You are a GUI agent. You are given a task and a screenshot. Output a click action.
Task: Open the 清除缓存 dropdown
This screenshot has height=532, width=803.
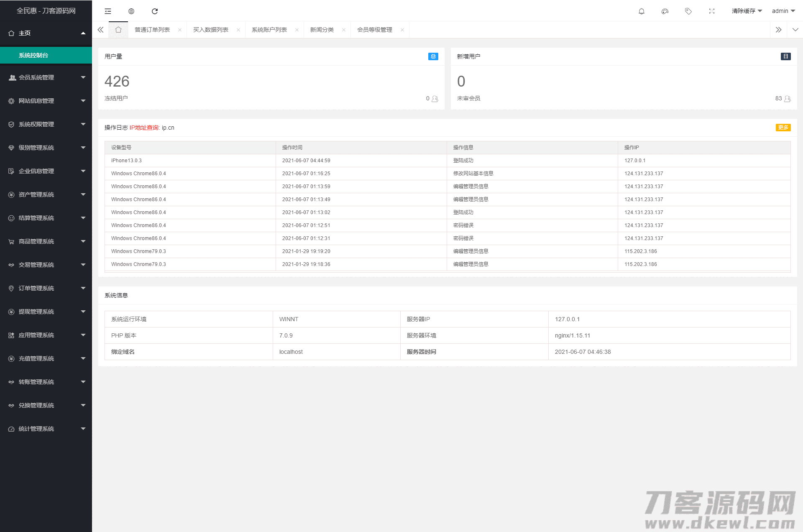click(x=747, y=11)
